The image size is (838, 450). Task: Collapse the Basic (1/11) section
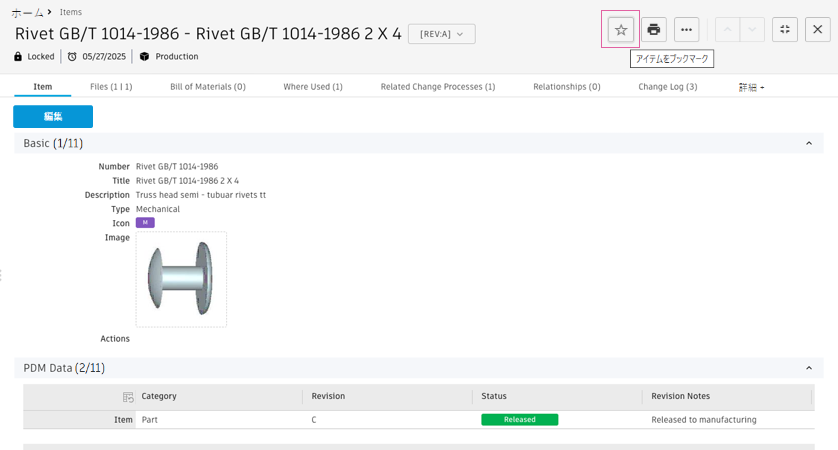809,143
